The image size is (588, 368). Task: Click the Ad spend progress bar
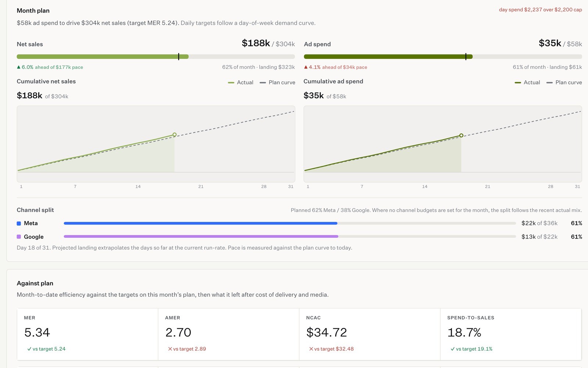[x=443, y=57]
